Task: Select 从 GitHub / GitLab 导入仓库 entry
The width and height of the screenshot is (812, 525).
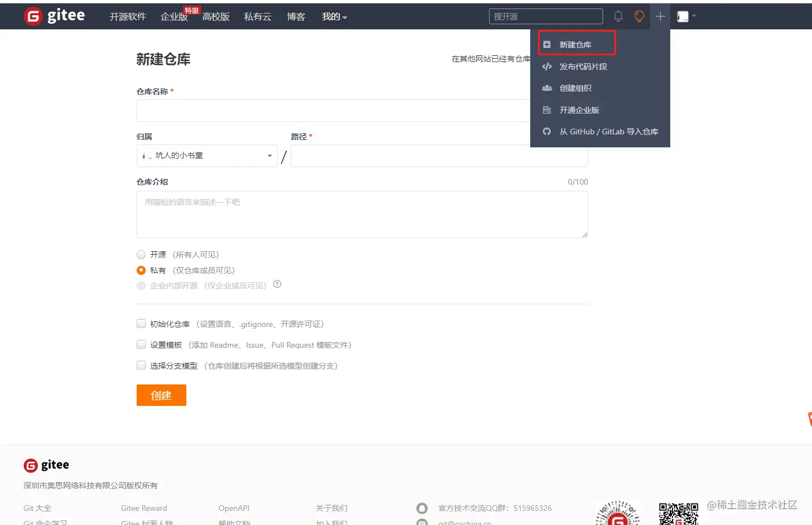Action: tap(609, 132)
